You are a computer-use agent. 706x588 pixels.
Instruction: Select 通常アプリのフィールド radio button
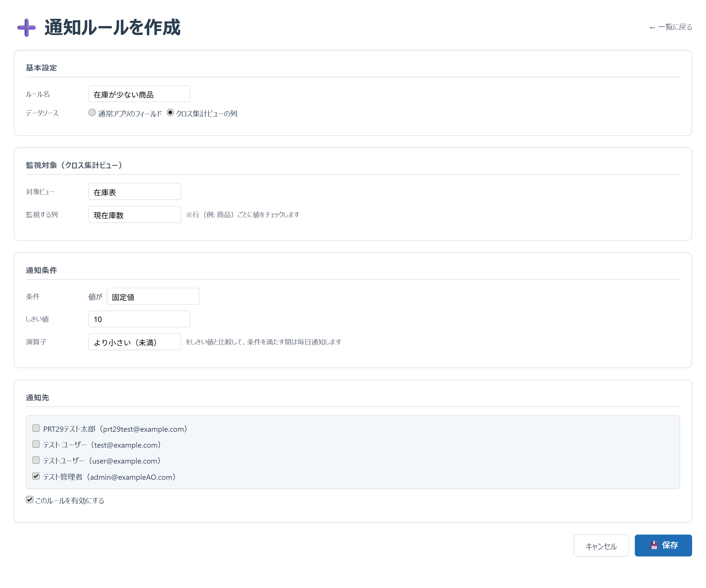point(92,113)
